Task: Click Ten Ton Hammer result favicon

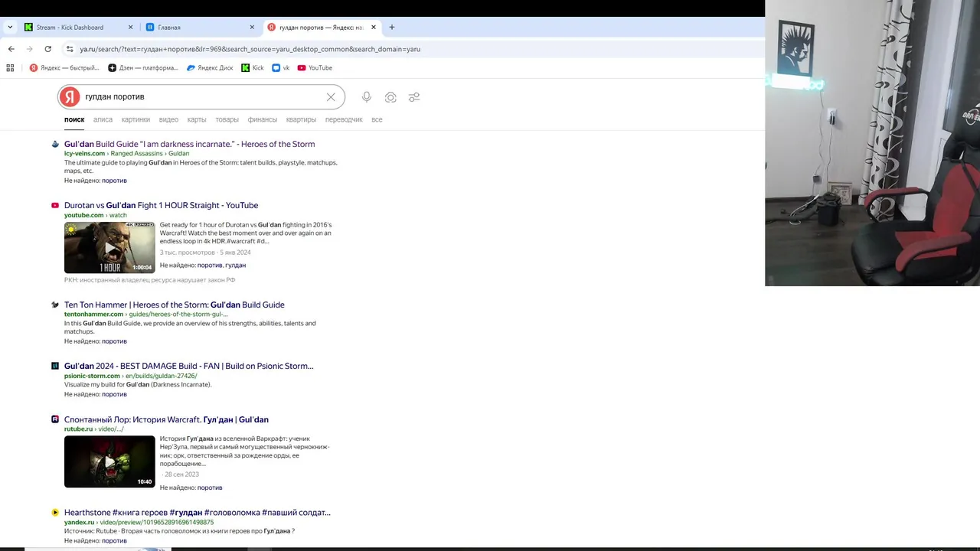Action: click(55, 305)
